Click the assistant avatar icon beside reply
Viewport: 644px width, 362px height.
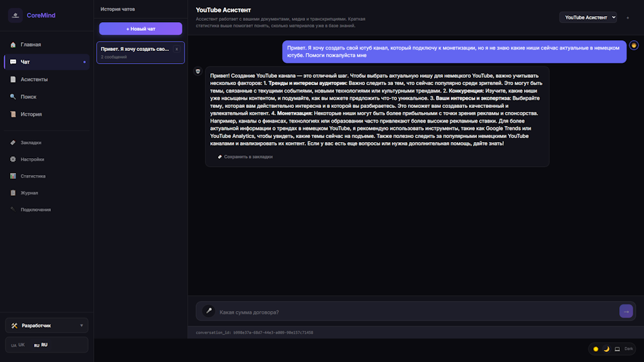pyautogui.click(x=198, y=72)
